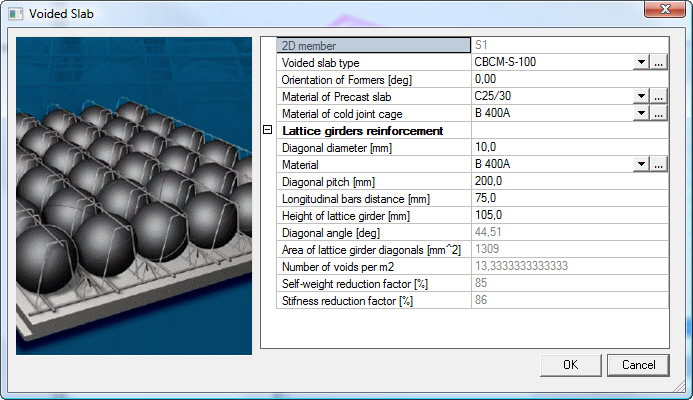Screen dimensions: 693x400
Task: Click the voided slab 3D preview image
Action: coord(135,195)
